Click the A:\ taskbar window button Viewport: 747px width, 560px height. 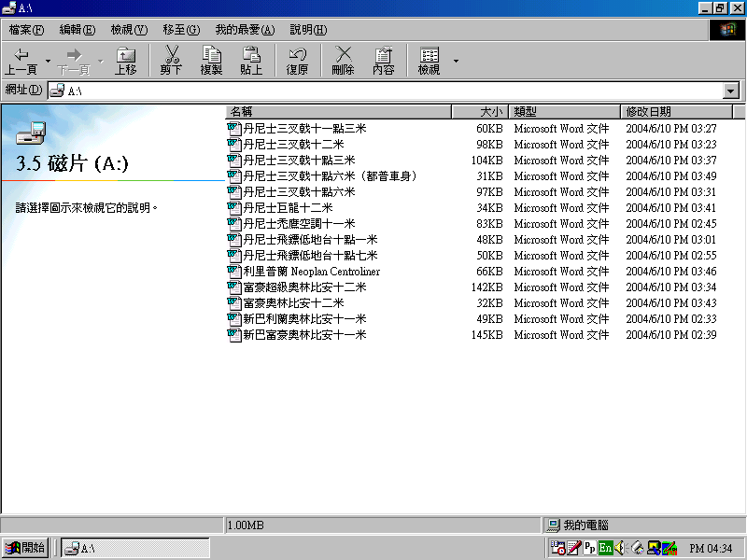pyautogui.click(x=135, y=548)
